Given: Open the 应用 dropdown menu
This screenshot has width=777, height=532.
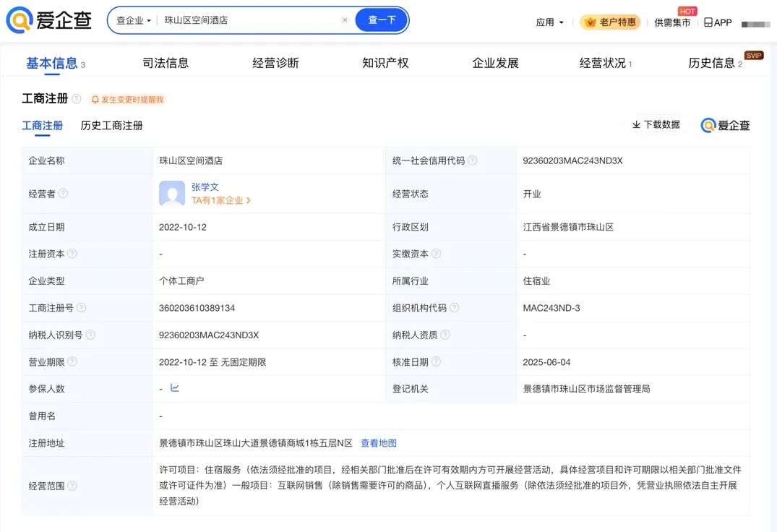Looking at the screenshot, I should 549,22.
